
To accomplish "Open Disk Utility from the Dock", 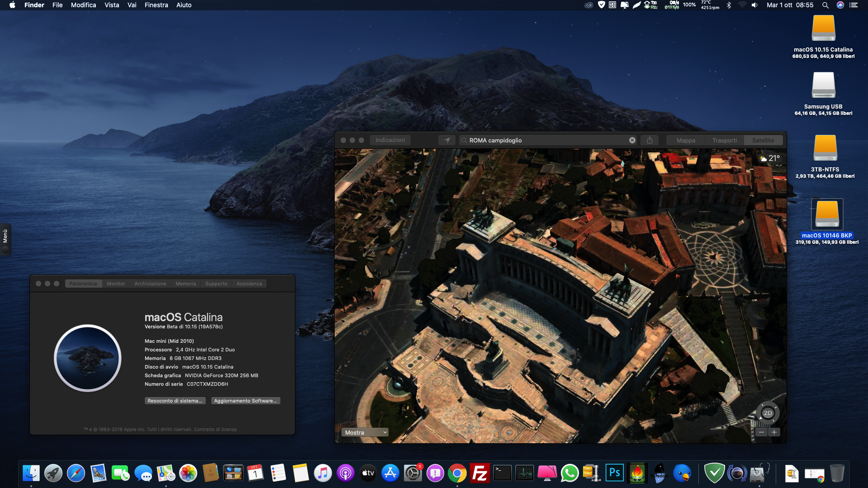I will (759, 473).
